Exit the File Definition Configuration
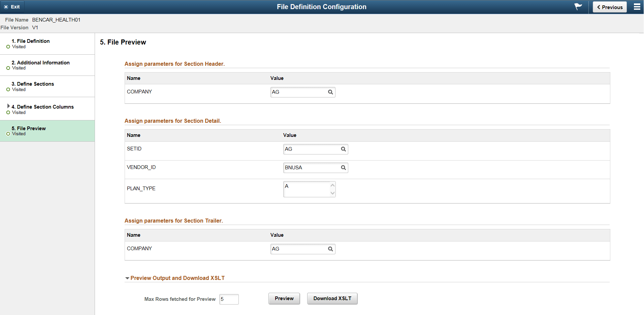Screen dimensions: 644x315 coord(12,7)
